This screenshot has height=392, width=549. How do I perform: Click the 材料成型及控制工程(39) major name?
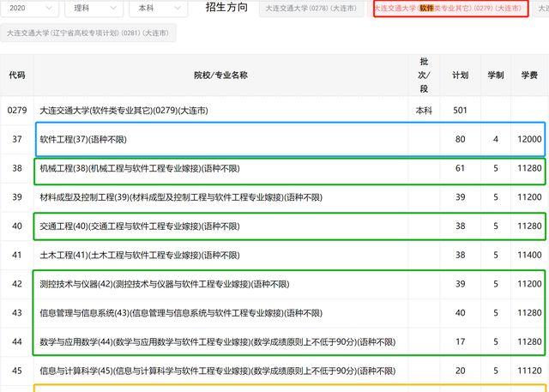click(x=181, y=197)
